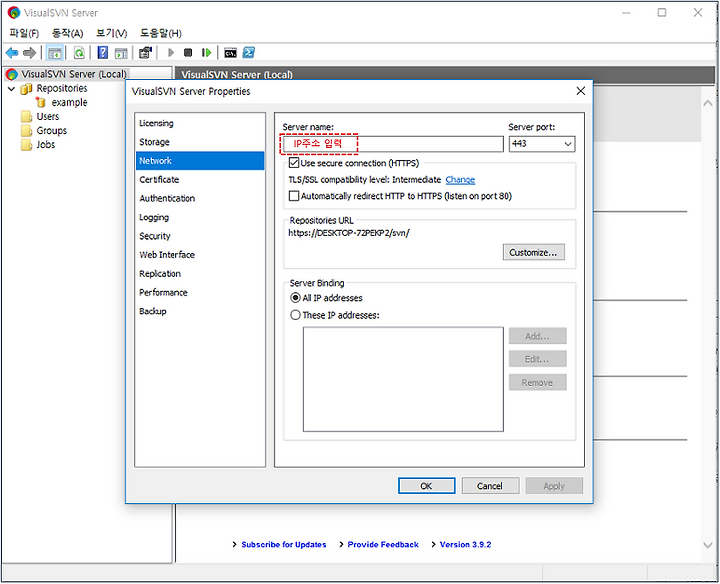
Task: Select Performance in properties list
Action: (x=200, y=292)
